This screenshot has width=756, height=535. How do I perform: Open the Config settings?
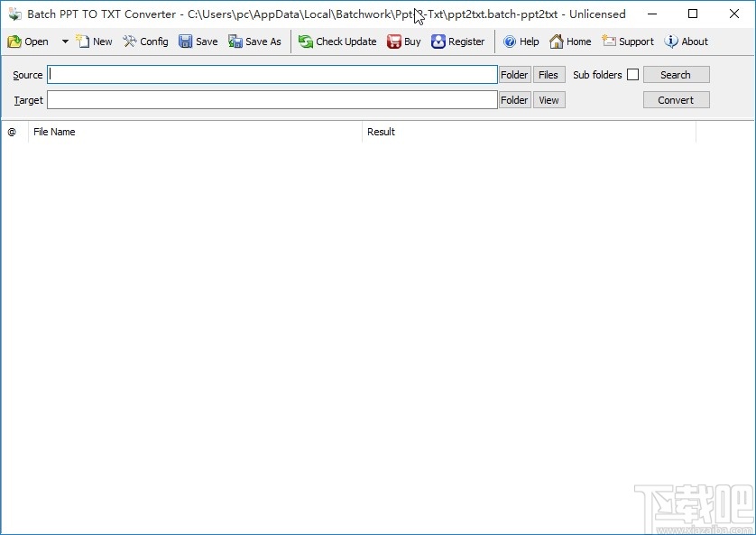[x=145, y=41]
